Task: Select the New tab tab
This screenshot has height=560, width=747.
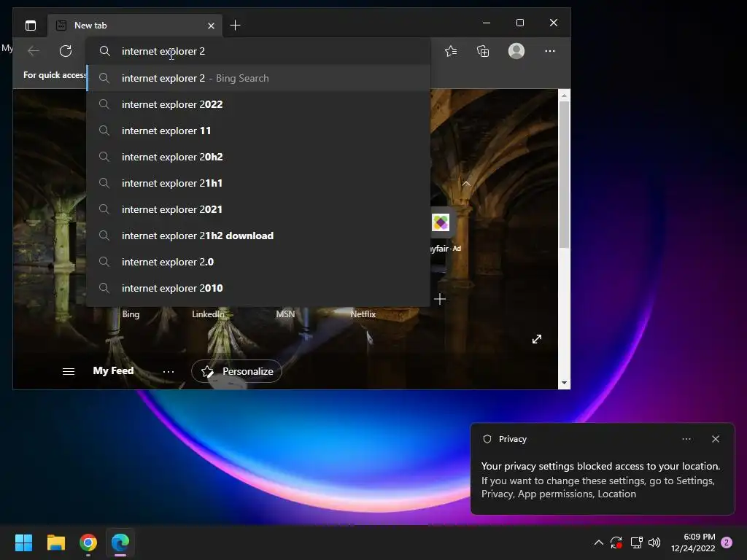Action: coord(135,26)
